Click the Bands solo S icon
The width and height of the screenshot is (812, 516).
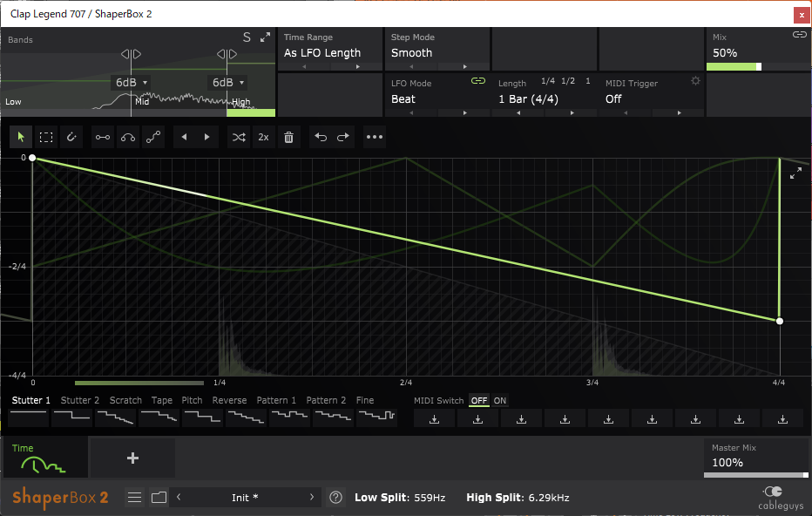(x=247, y=37)
